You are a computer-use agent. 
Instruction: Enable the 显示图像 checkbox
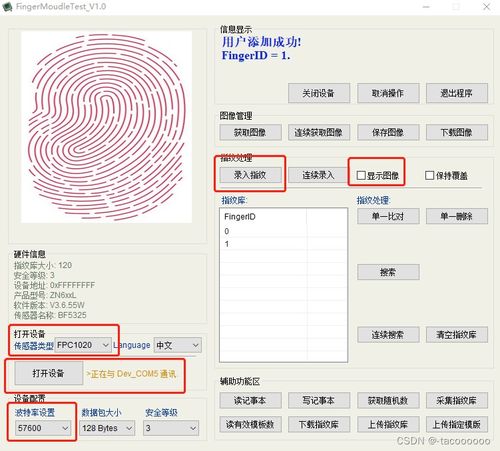point(361,175)
